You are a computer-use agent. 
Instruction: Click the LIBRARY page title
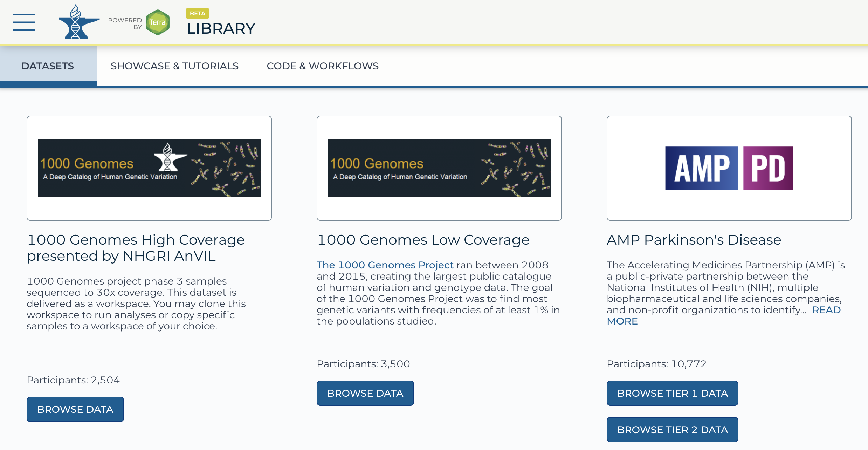(221, 29)
